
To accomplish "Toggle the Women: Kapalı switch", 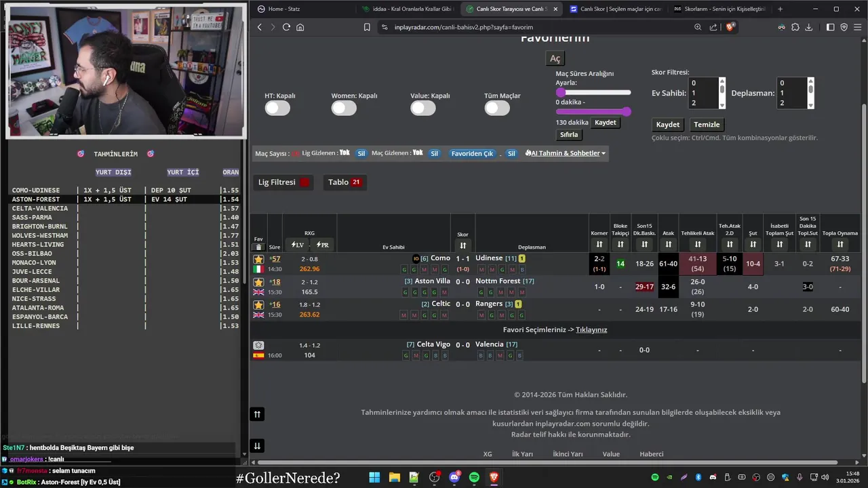I will click(344, 108).
